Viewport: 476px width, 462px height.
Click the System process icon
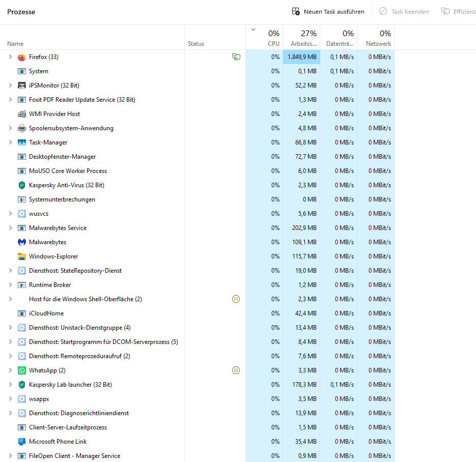pos(22,71)
